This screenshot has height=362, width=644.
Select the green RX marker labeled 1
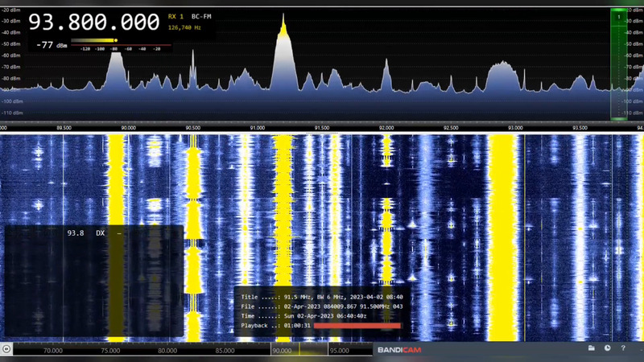(x=619, y=17)
